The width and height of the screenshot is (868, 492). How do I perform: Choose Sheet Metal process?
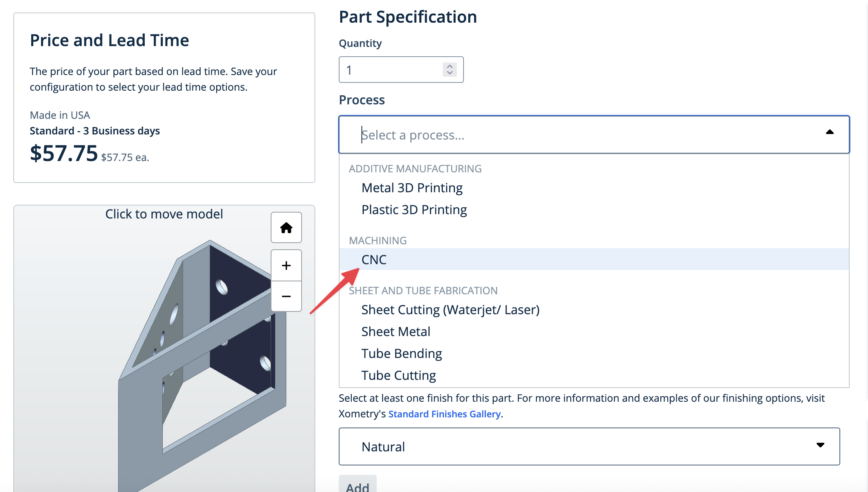pos(594,331)
